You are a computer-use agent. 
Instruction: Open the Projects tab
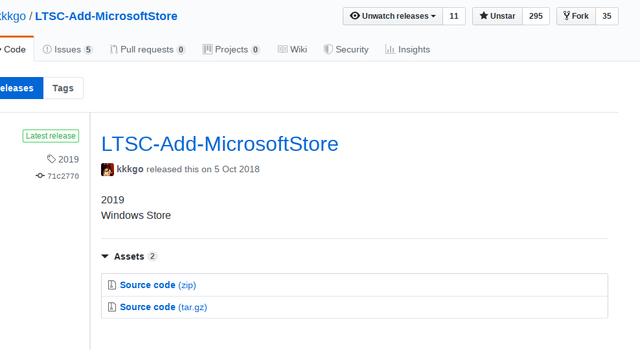(231, 49)
